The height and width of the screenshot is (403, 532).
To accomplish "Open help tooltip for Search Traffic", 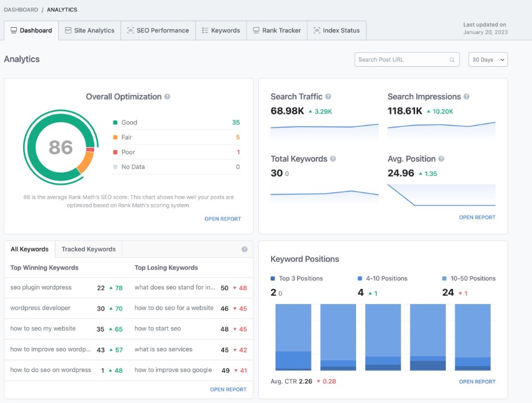I will click(328, 97).
